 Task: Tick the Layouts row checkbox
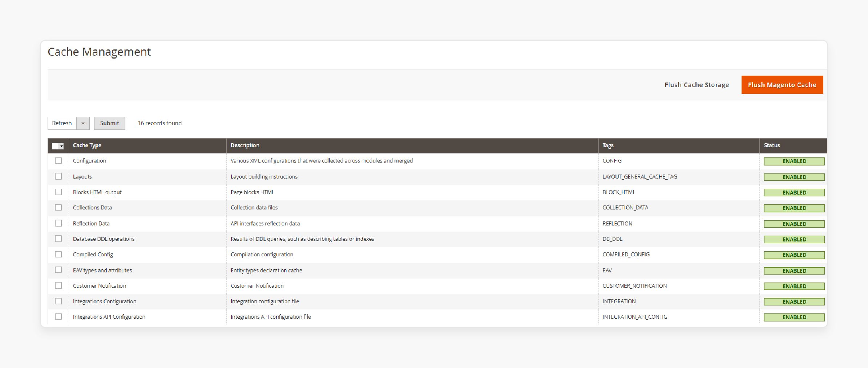pos(58,176)
